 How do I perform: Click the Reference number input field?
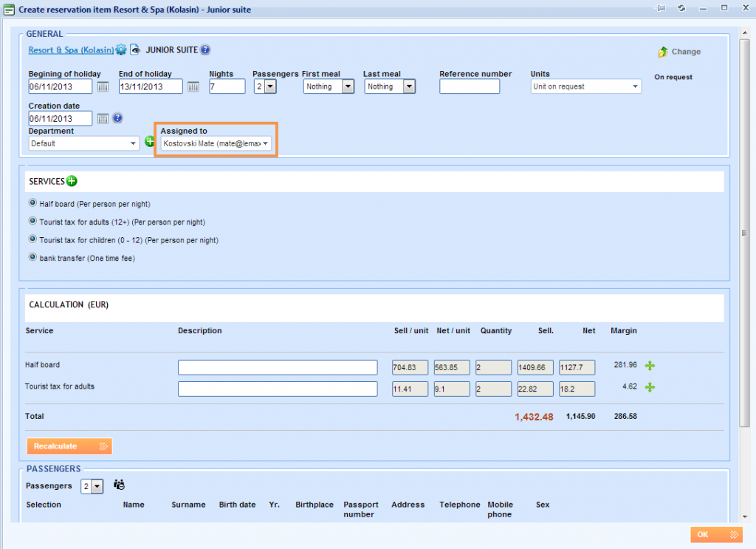pos(469,86)
